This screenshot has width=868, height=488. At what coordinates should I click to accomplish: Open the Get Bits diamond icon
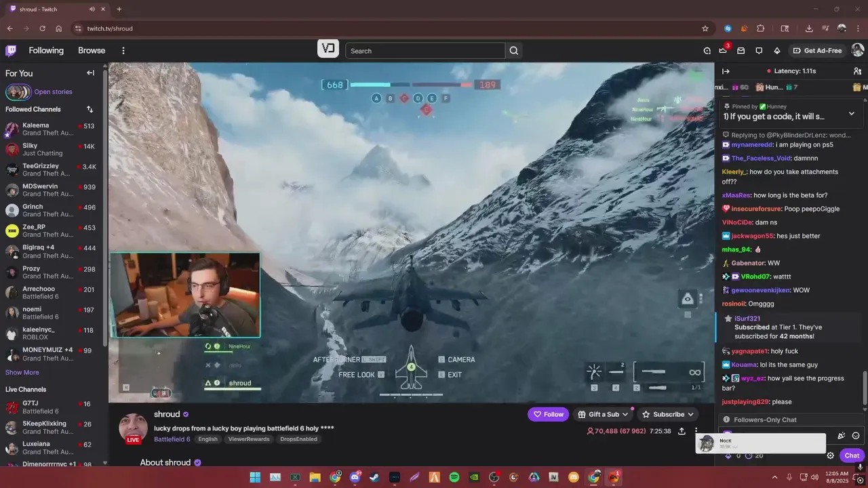point(777,51)
